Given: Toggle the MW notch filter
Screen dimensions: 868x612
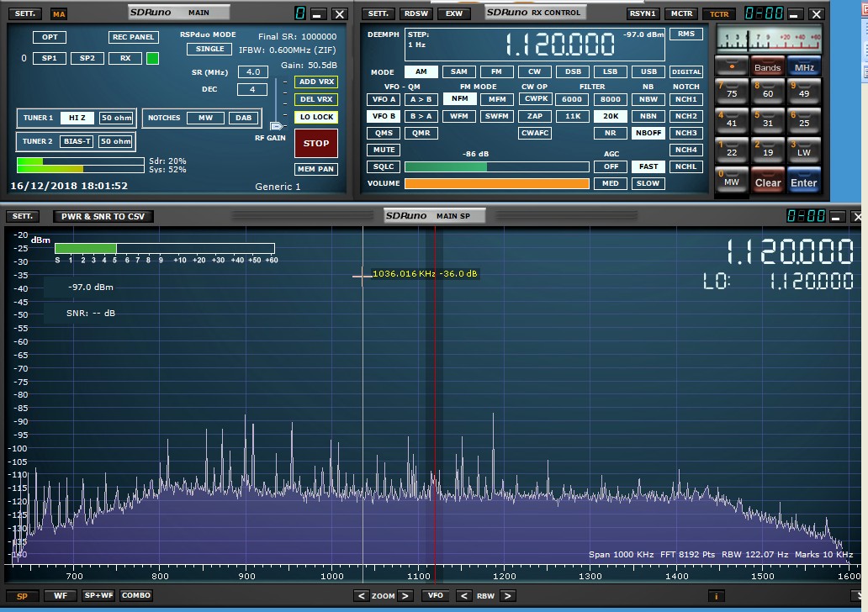Looking at the screenshot, I should point(205,118).
